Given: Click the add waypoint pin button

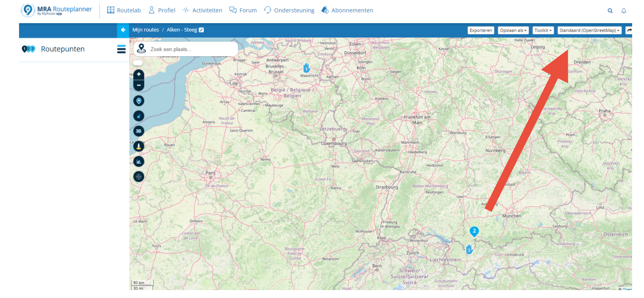Looking at the screenshot, I should pos(139,101).
